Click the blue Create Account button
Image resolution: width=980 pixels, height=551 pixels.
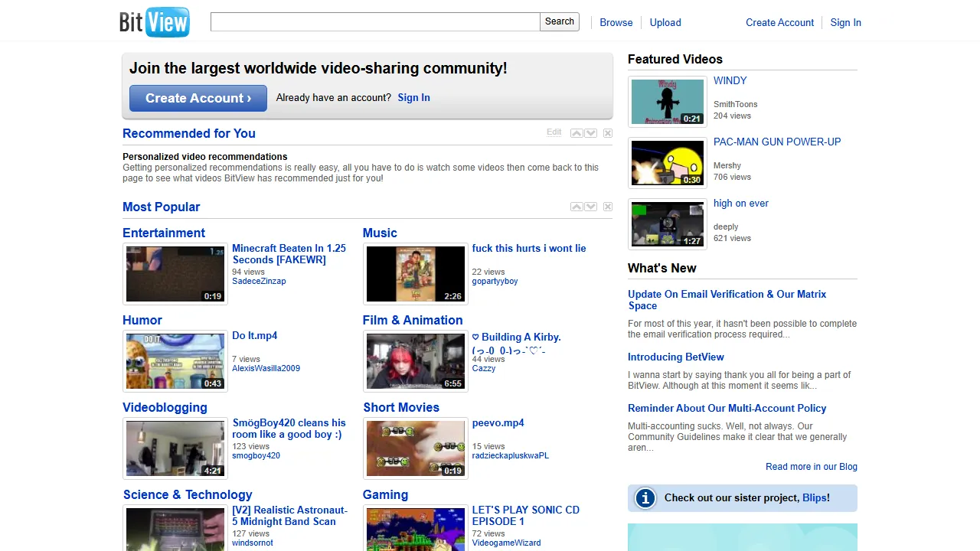coord(198,98)
